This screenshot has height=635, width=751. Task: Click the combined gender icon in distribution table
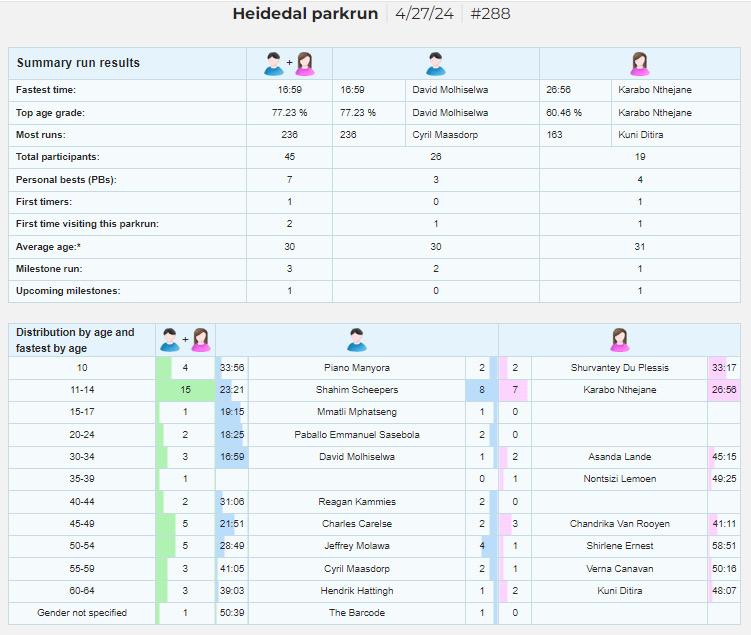click(185, 340)
